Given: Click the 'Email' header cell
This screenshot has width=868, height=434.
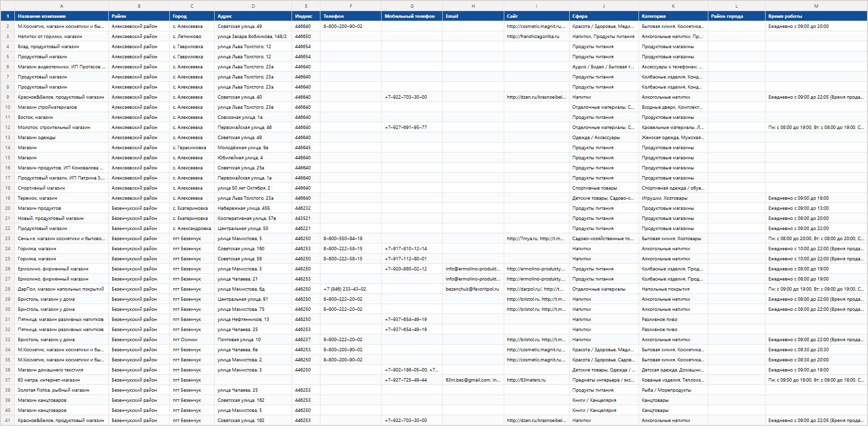Looking at the screenshot, I should [x=473, y=16].
